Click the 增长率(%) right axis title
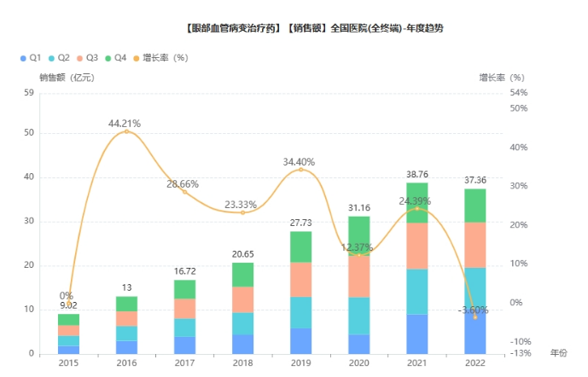Screen dimensions: 588x377 [x=502, y=78]
